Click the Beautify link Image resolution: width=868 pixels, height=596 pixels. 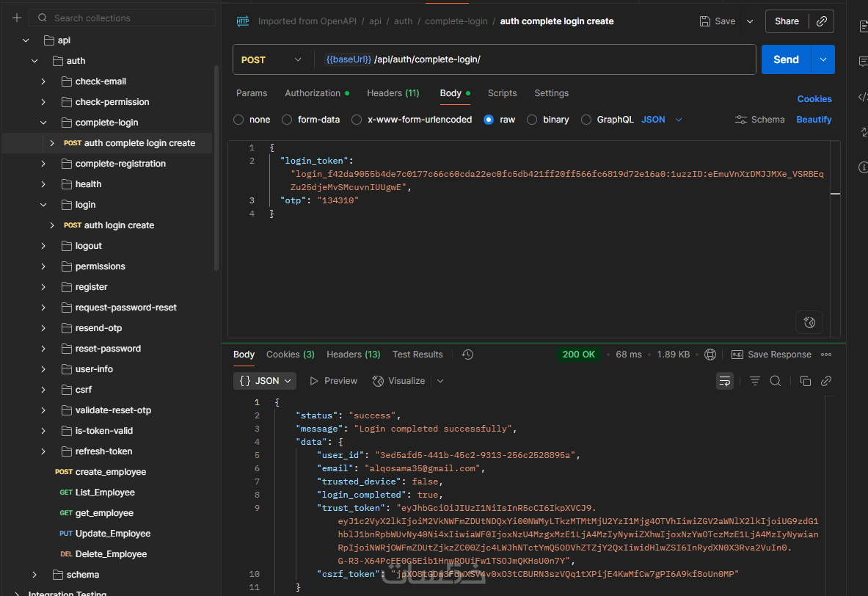(814, 120)
